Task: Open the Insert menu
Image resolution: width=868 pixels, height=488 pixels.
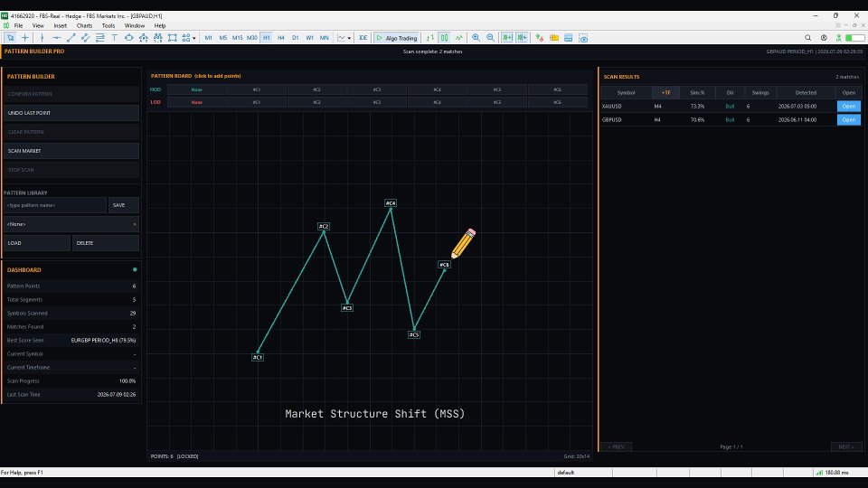Action: click(61, 25)
